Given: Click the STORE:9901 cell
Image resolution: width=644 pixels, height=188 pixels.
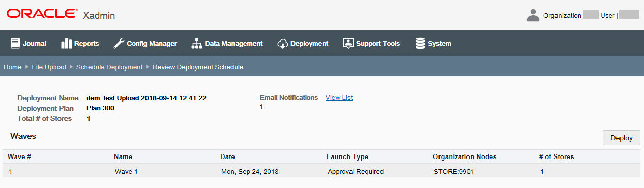Looking at the screenshot, I should point(454,171).
